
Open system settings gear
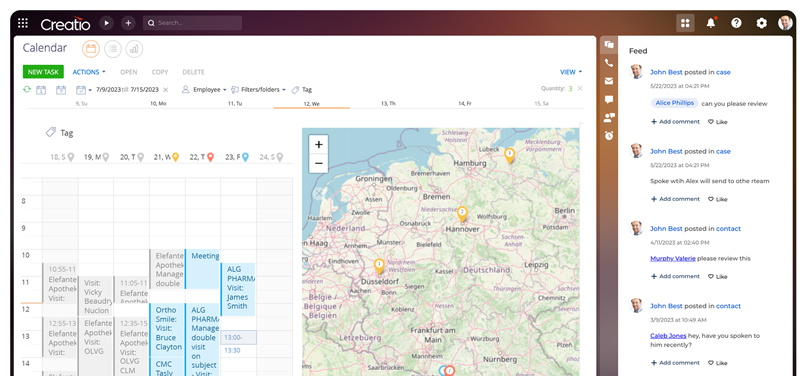(x=761, y=23)
